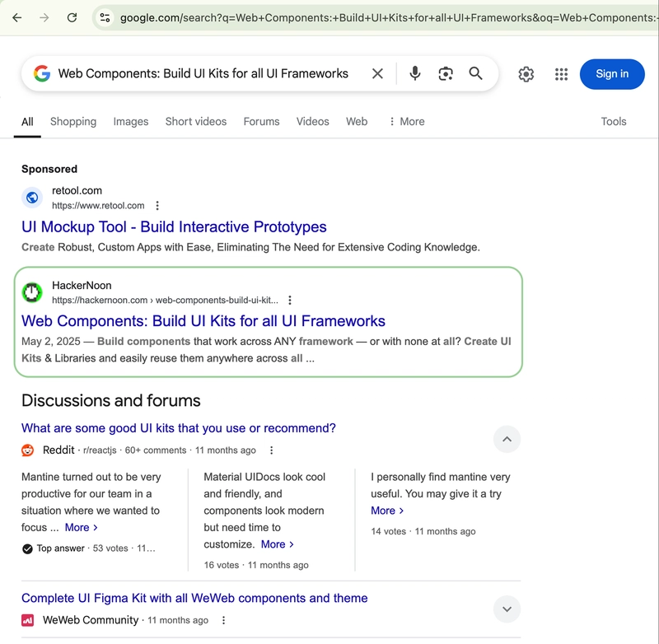Open Complete UI Figma Kit WeWeb link

[194, 598]
